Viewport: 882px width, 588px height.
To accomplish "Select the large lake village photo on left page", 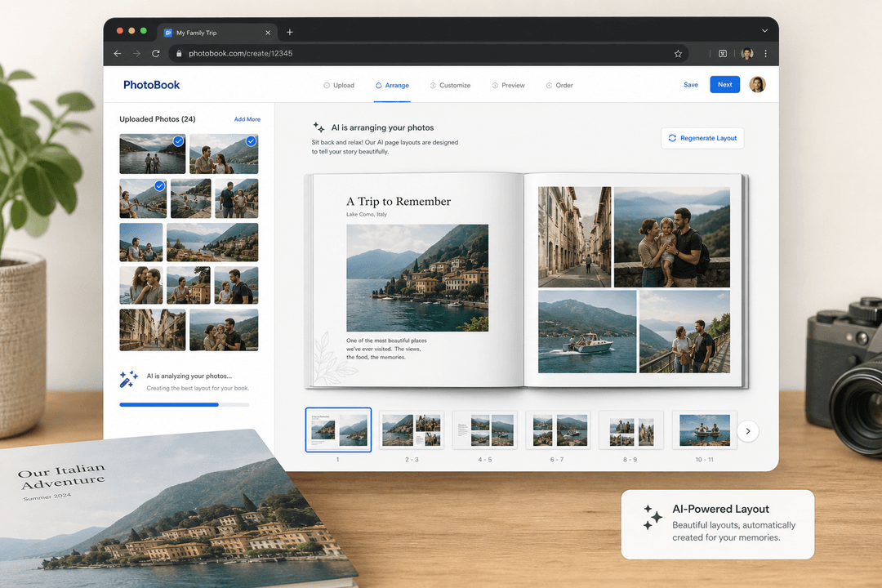I will click(x=417, y=278).
